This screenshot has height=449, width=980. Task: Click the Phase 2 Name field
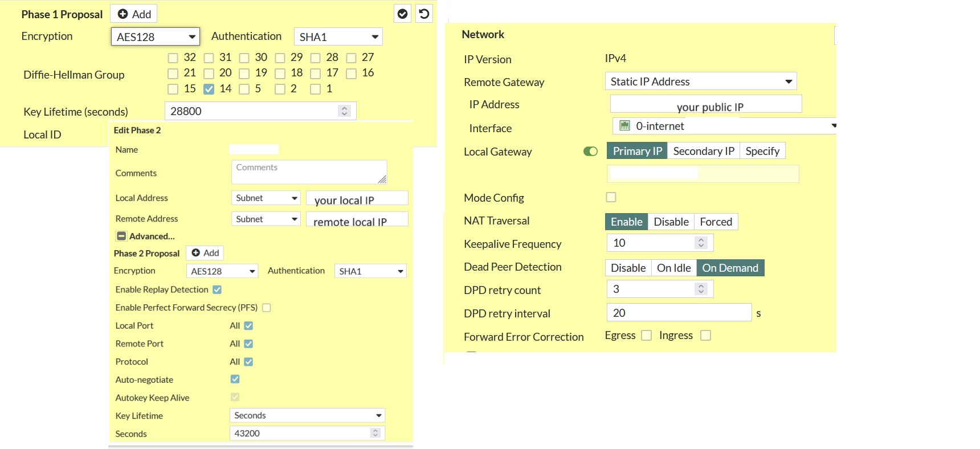(x=254, y=149)
